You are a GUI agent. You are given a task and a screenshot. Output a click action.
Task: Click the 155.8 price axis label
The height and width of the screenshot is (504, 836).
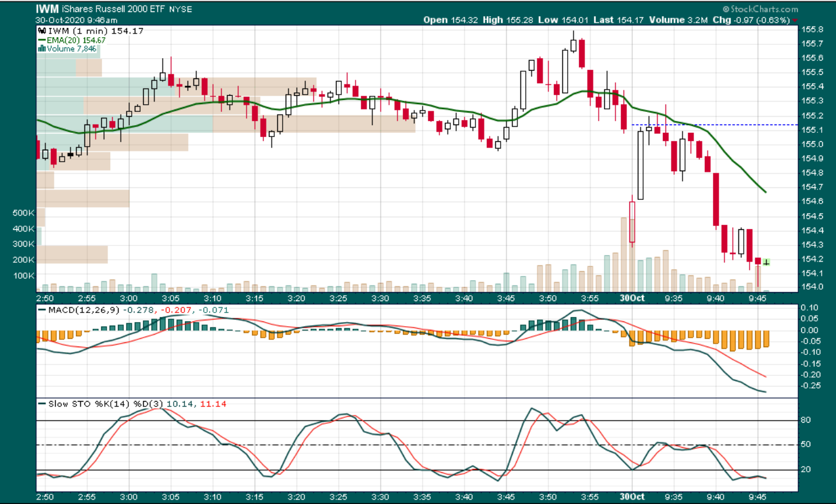(x=811, y=29)
